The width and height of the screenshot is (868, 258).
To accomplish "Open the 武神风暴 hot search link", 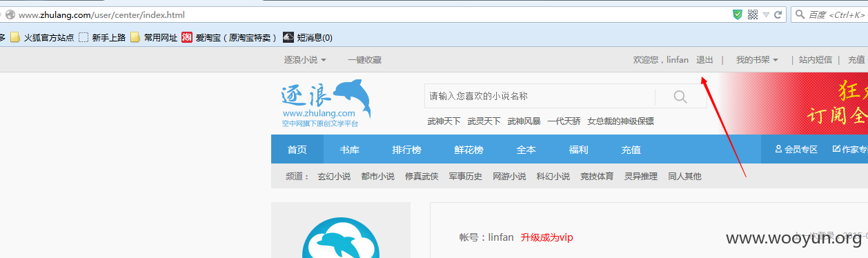I will click(524, 121).
